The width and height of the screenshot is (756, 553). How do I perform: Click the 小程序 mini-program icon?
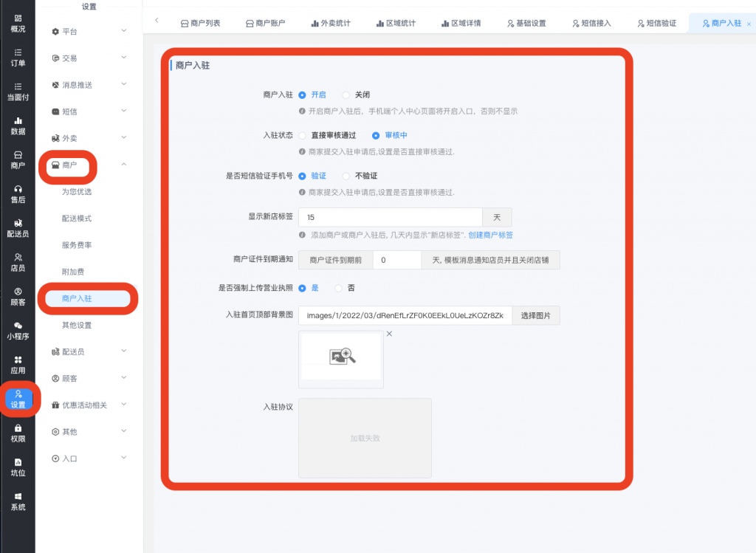[x=18, y=330]
